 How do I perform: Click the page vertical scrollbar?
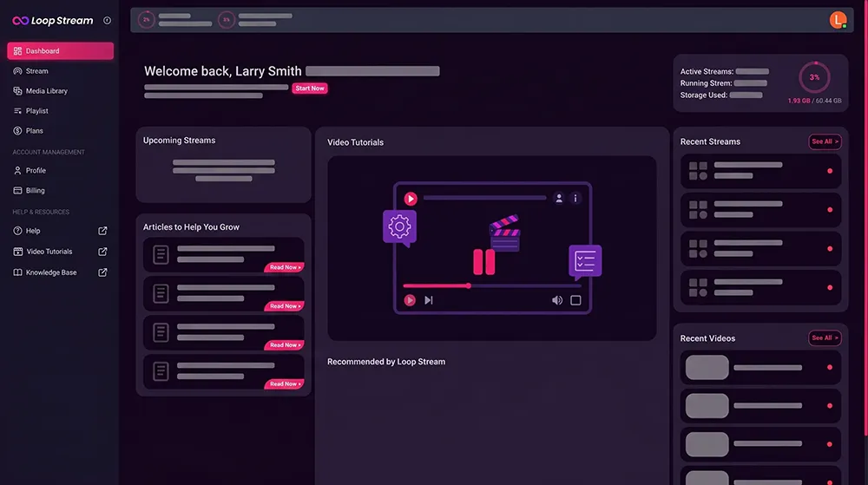865,219
